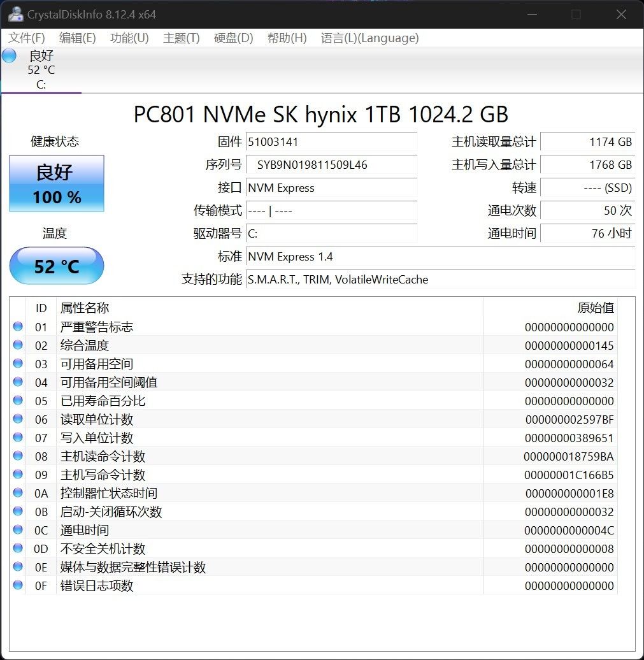Select the 错误日志项数 attribute name
Image resolution: width=644 pixels, height=660 pixels.
click(x=97, y=586)
